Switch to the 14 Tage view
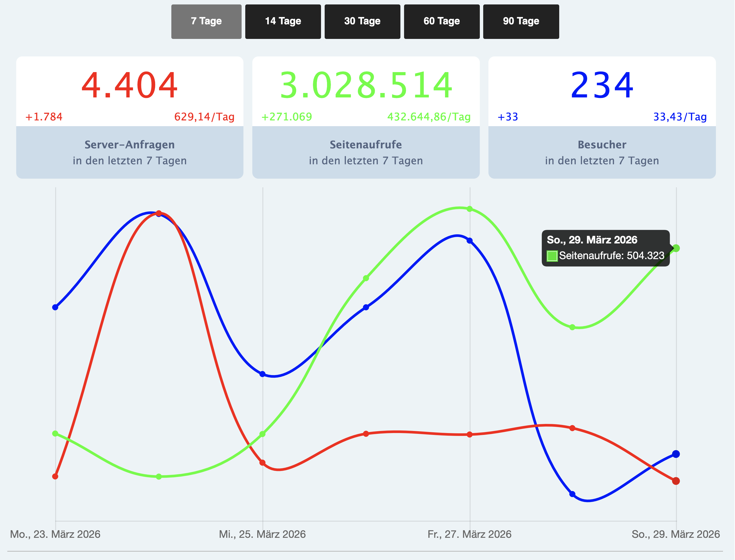The height and width of the screenshot is (560, 735). pyautogui.click(x=283, y=21)
